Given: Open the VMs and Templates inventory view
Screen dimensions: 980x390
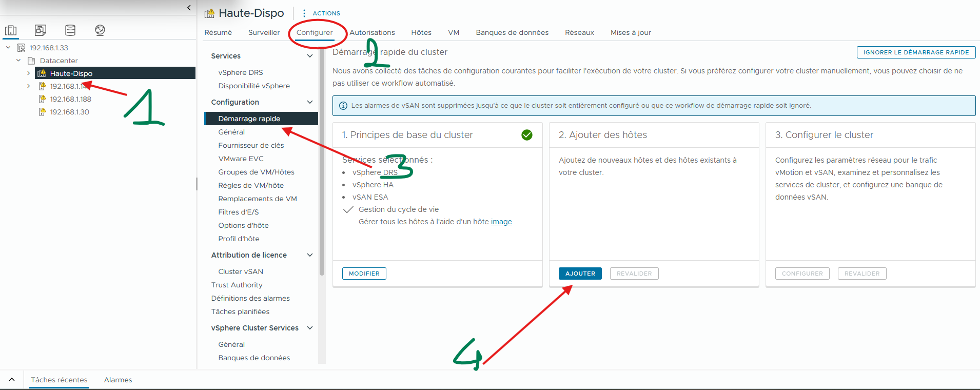Looking at the screenshot, I should pyautogui.click(x=41, y=30).
